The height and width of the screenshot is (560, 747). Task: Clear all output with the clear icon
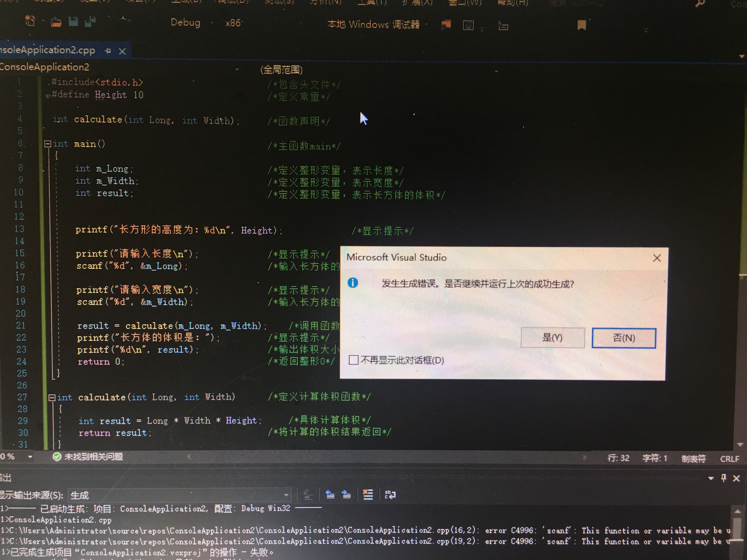[x=368, y=495]
